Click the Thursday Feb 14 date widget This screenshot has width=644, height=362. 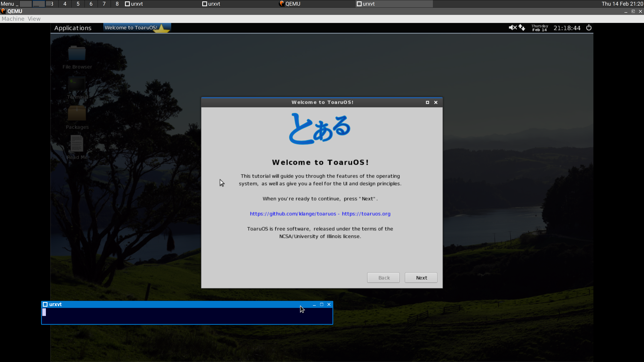pyautogui.click(x=540, y=28)
